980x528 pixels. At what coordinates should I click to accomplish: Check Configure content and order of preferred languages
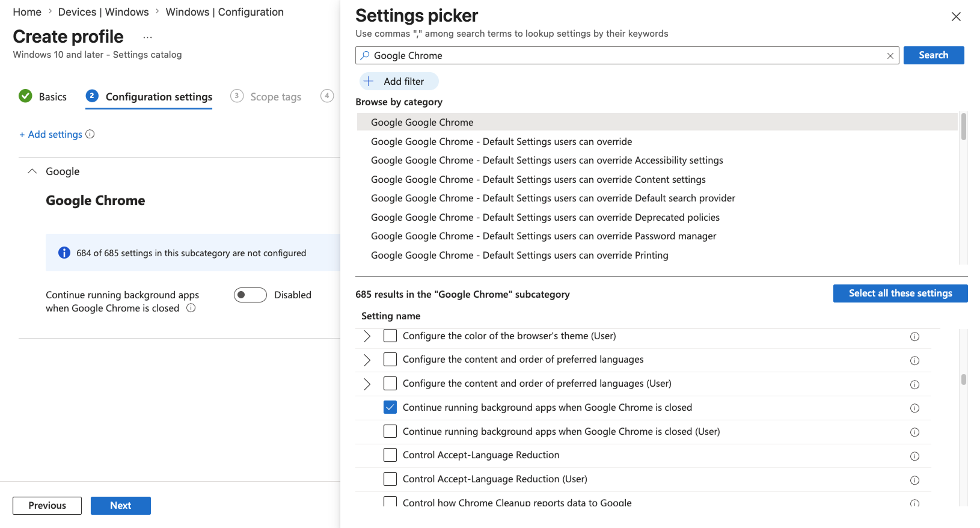click(x=390, y=360)
